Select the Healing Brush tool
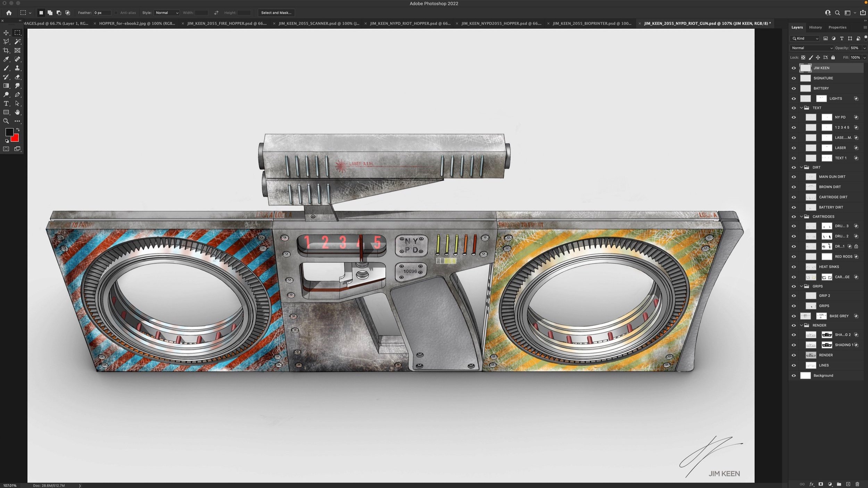 [x=17, y=59]
